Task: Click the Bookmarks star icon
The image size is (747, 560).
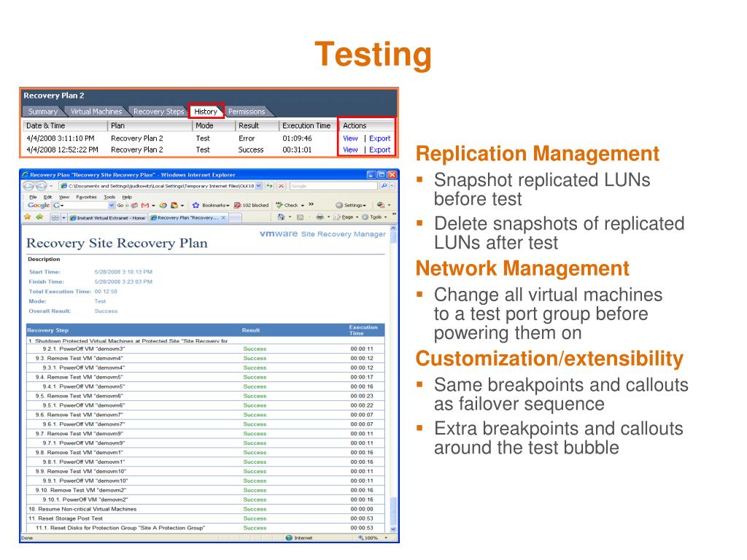Action: click(196, 205)
